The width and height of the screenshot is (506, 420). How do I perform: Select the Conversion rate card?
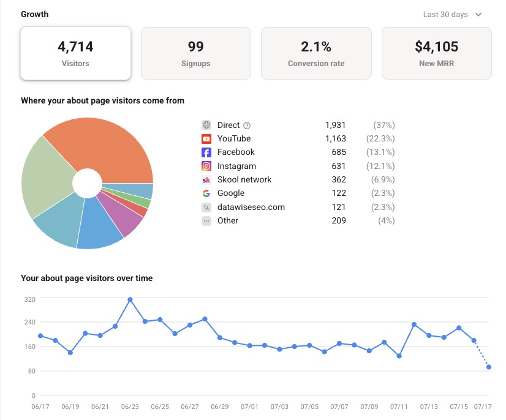(316, 53)
